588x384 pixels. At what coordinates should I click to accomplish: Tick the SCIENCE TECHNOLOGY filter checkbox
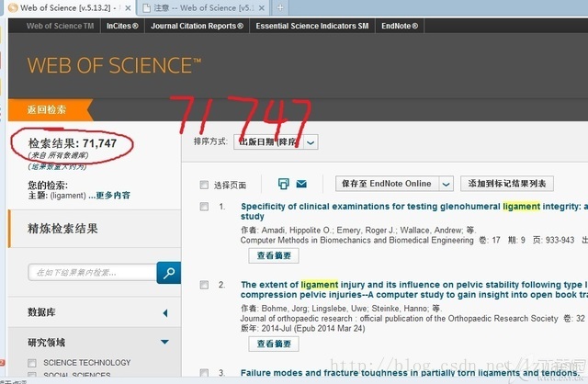pyautogui.click(x=32, y=363)
